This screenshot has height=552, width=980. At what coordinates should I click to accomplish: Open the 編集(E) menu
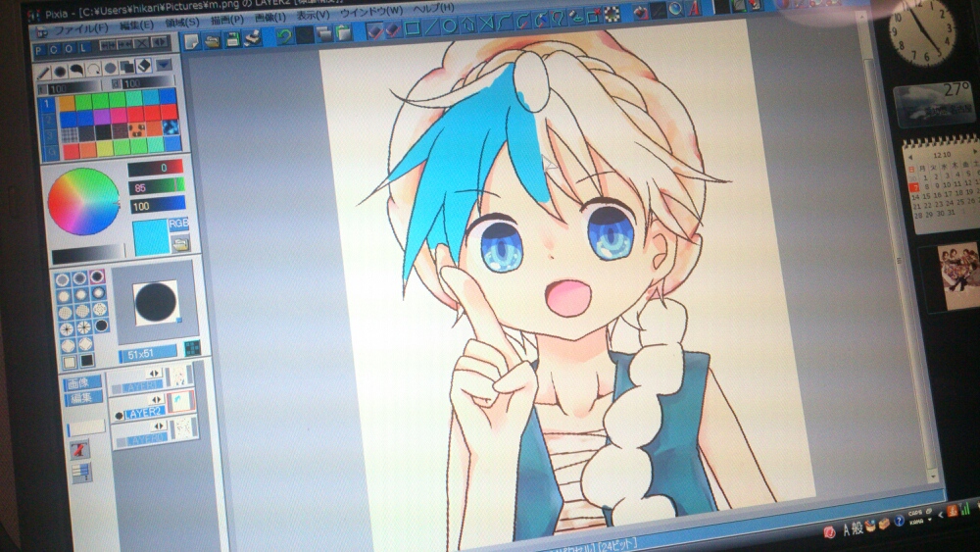coord(135,25)
